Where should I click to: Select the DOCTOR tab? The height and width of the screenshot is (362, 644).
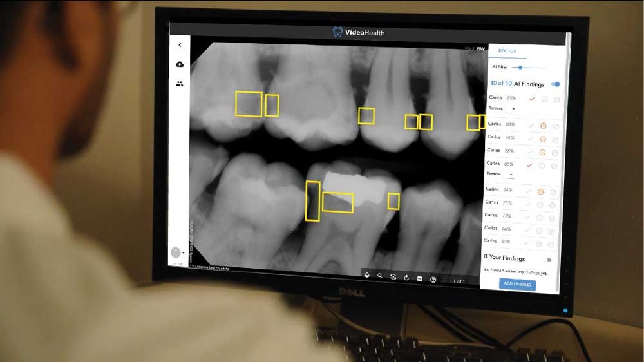point(507,51)
